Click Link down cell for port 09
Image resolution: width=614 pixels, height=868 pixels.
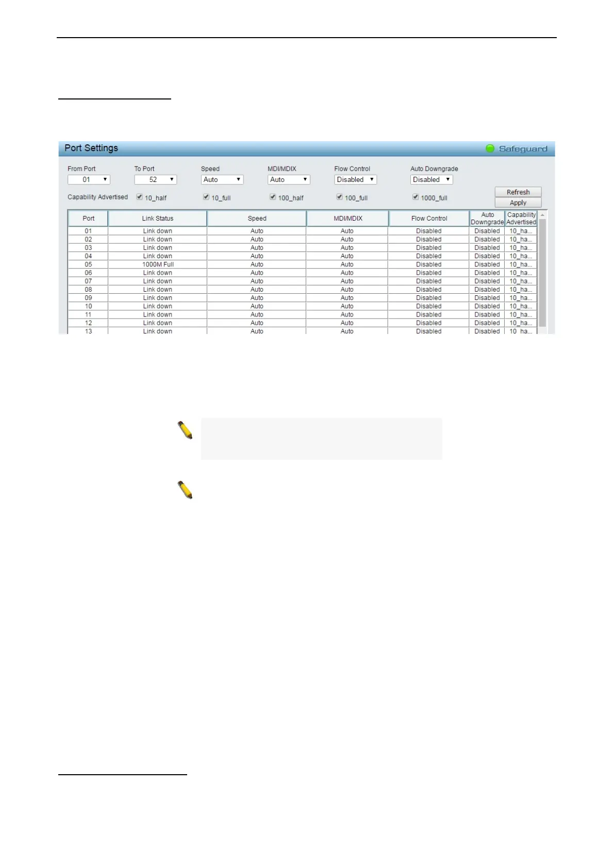pos(158,298)
